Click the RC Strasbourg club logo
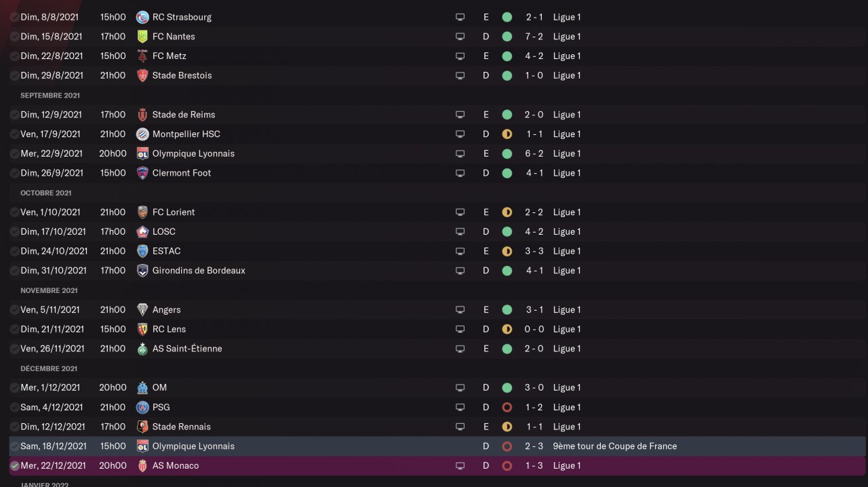 pyautogui.click(x=142, y=17)
